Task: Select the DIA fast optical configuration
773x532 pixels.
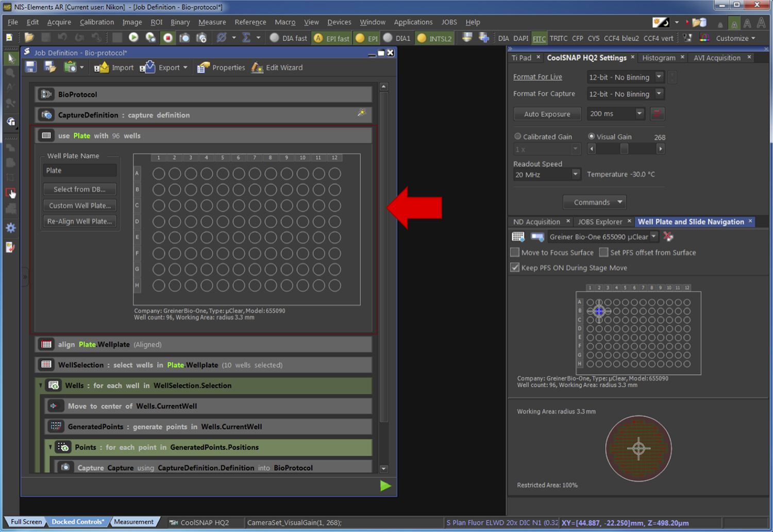Action: [x=289, y=38]
